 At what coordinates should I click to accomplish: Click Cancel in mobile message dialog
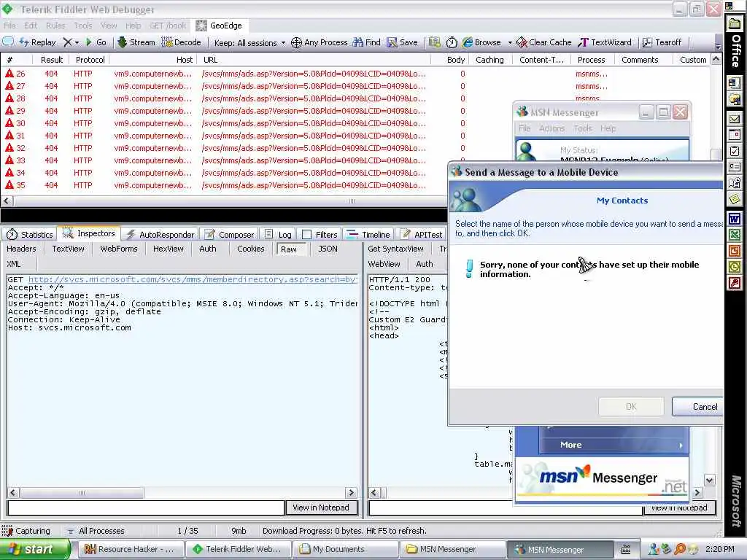pos(698,407)
